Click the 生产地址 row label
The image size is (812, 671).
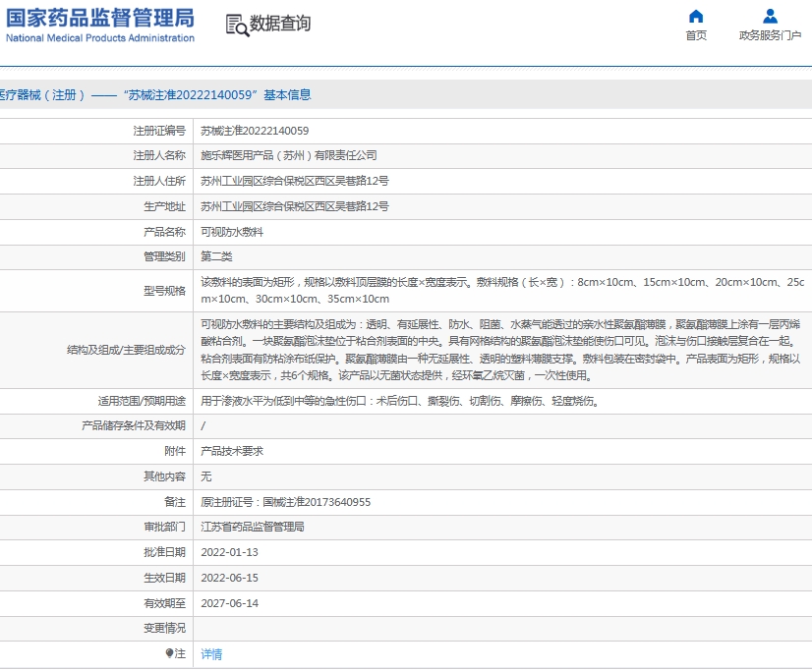point(164,206)
